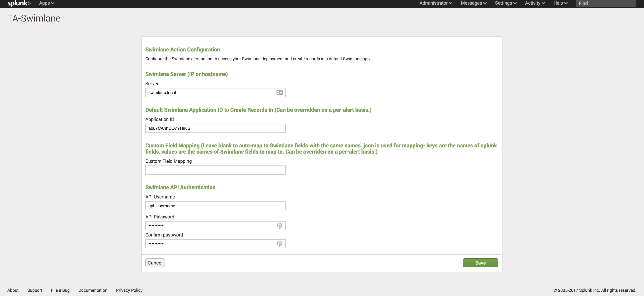644x296 pixels.
Task: Click the TA-Swimlane page title
Action: click(34, 18)
